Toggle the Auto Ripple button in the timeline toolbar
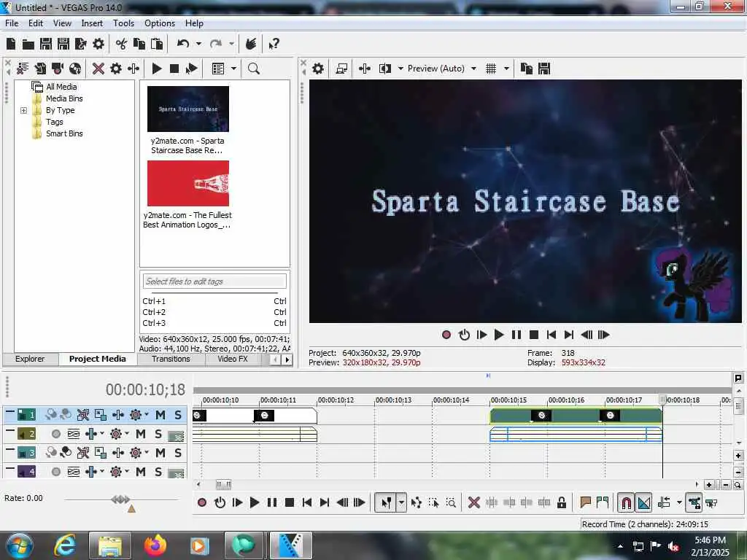Screen dimensions: 747x560 664,502
